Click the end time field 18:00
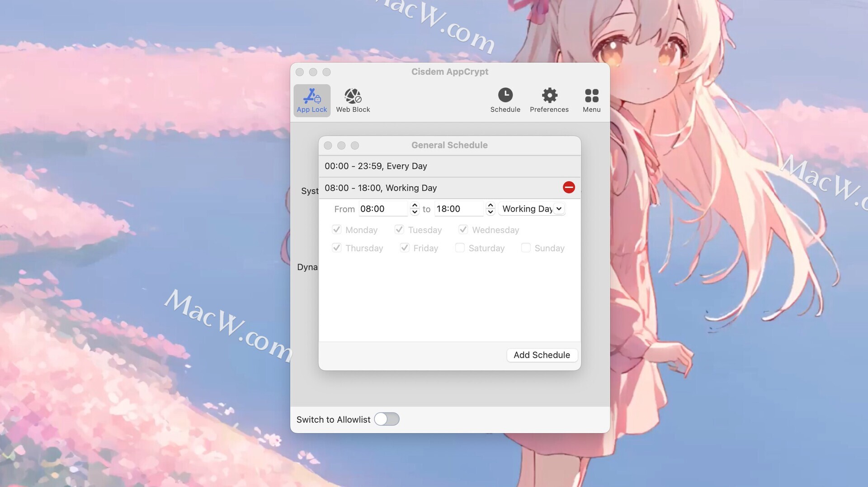The width and height of the screenshot is (868, 487). tap(459, 209)
